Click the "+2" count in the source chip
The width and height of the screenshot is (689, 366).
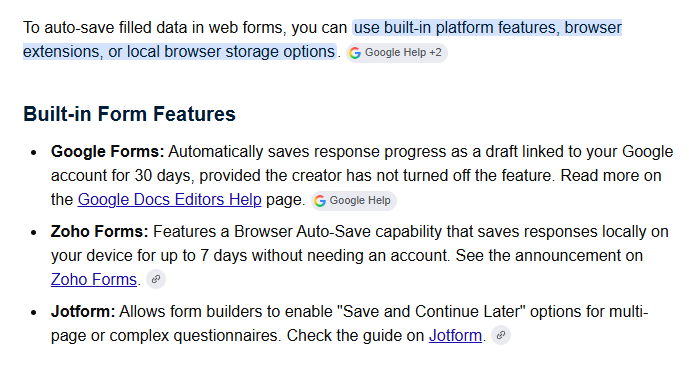[x=435, y=53]
